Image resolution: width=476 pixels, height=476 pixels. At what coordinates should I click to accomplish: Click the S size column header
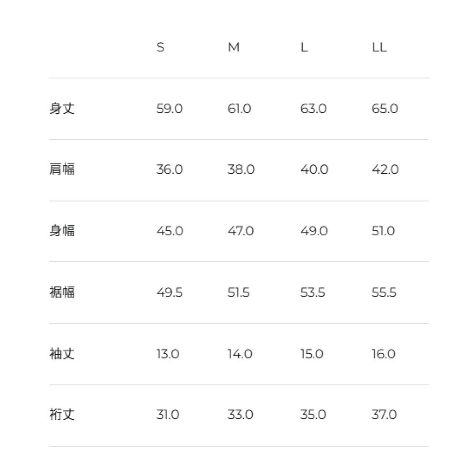point(160,48)
